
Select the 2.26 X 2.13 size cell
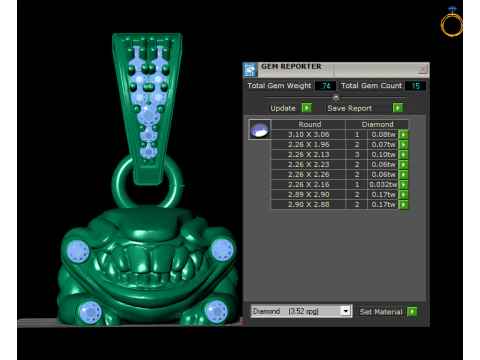tap(308, 154)
